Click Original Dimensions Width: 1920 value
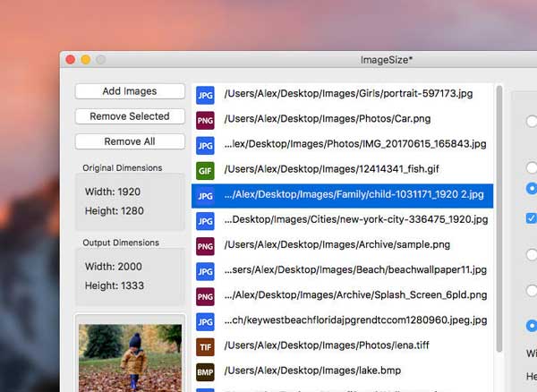The height and width of the screenshot is (392, 537). pos(113,192)
